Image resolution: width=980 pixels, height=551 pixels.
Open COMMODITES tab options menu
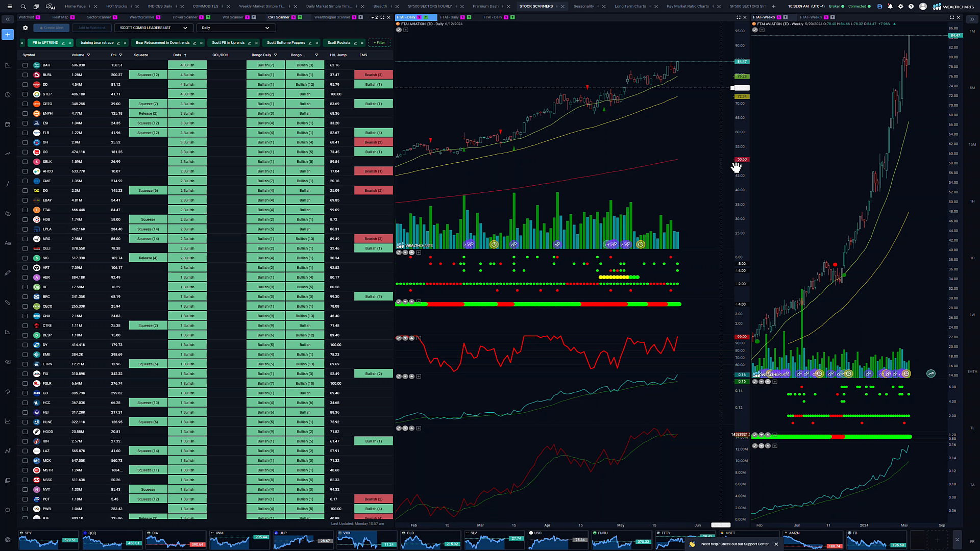pyautogui.click(x=222, y=7)
